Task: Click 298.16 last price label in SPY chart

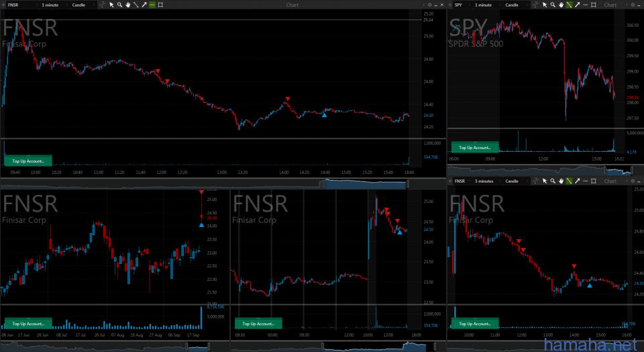Action: pyautogui.click(x=633, y=97)
